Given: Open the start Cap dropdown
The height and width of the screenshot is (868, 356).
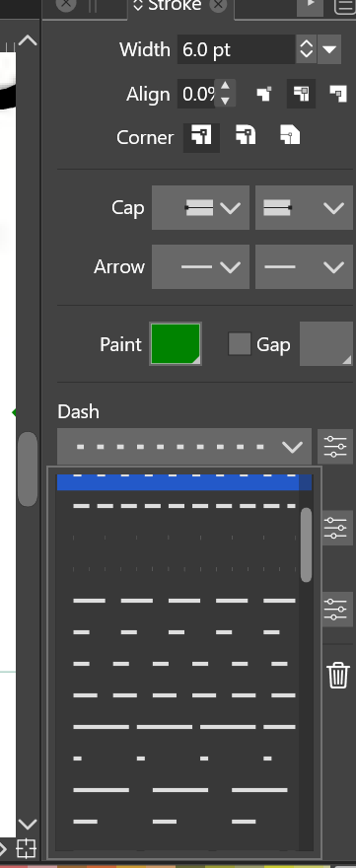Looking at the screenshot, I should click(200, 208).
